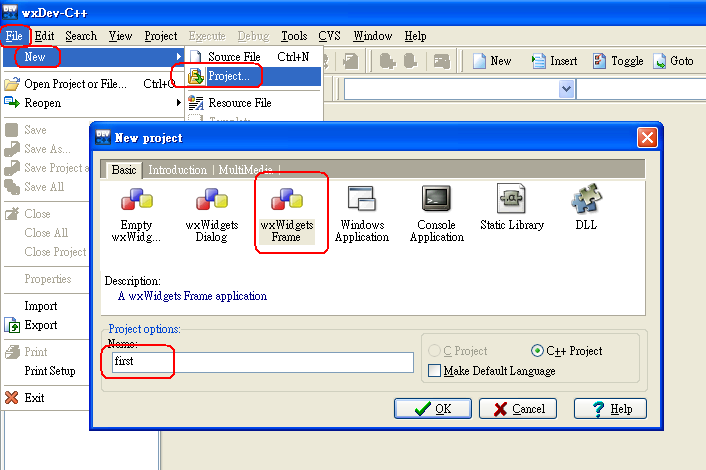Open the Project menu in menu bar
Screen dimensions: 706x470
pyautogui.click(x=161, y=36)
